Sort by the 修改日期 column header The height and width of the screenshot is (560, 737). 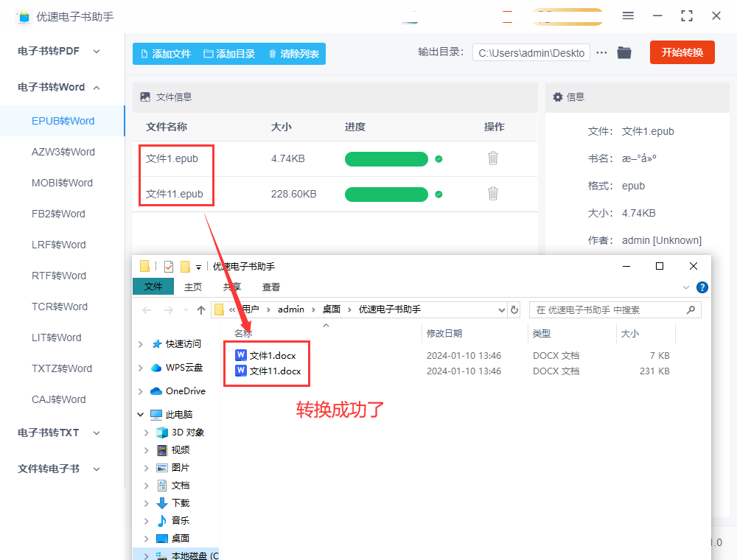[x=444, y=334]
